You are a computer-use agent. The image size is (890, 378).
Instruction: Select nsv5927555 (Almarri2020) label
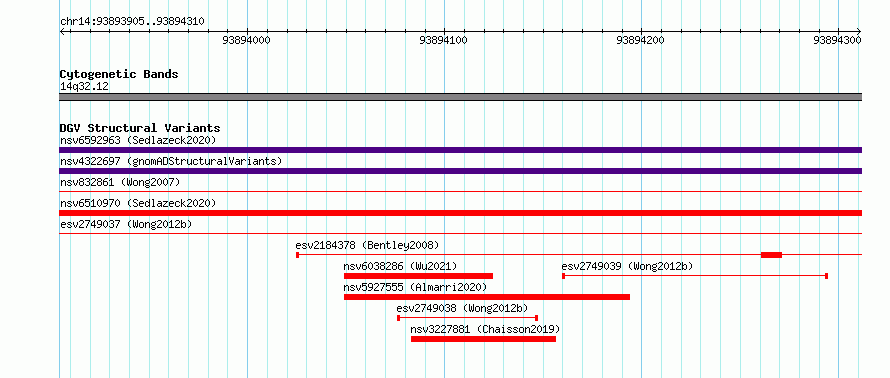point(415,287)
